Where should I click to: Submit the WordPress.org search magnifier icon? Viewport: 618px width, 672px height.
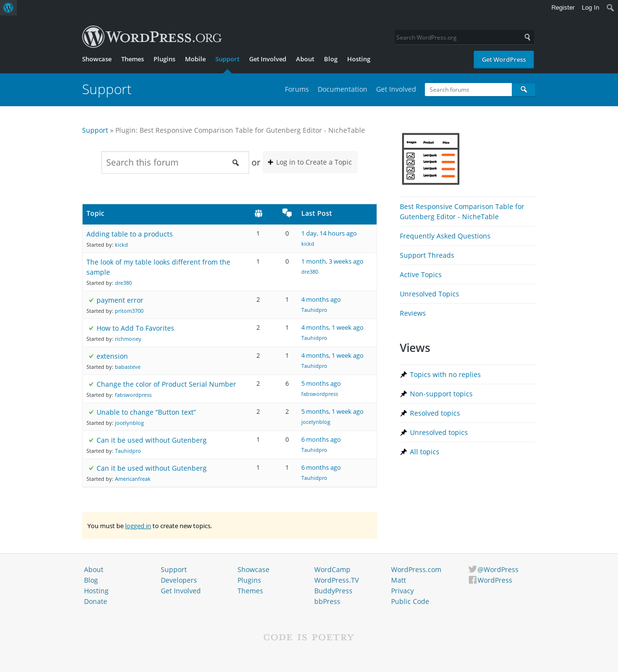(527, 37)
